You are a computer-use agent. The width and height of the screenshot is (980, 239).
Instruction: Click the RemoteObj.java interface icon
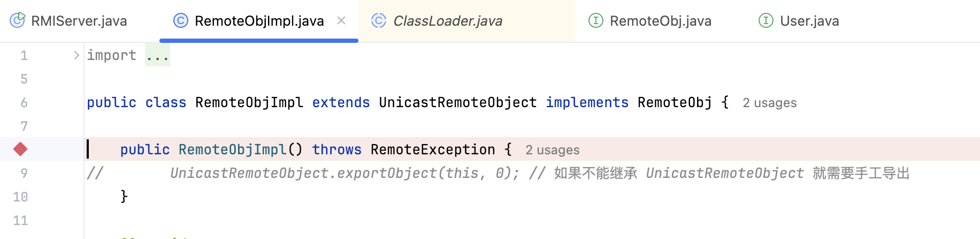pyautogui.click(x=596, y=20)
